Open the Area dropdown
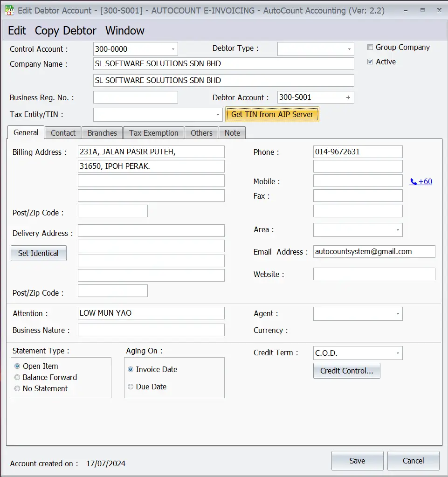 (399, 230)
